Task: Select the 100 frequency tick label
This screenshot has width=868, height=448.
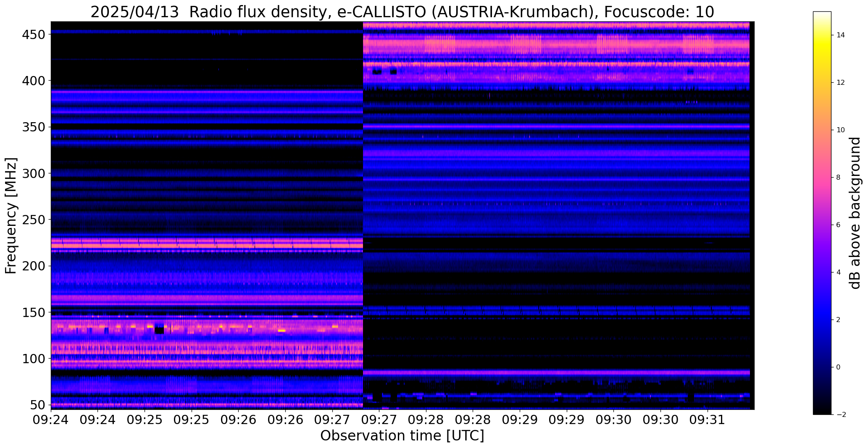Action: click(x=33, y=359)
